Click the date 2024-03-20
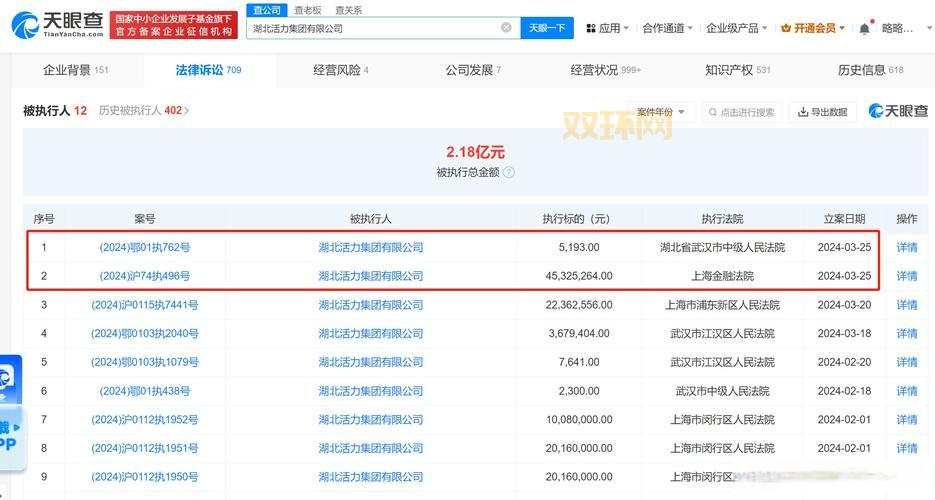This screenshot has height=500, width=935. tap(844, 305)
